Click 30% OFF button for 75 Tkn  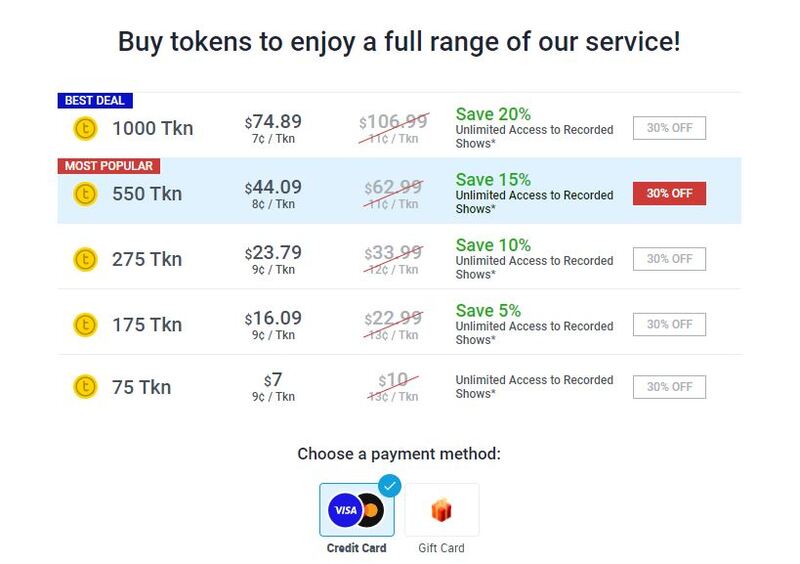(x=669, y=387)
